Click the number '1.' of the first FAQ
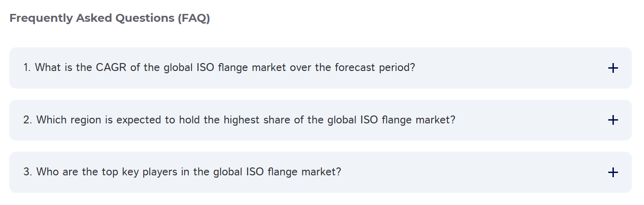The width and height of the screenshot is (644, 205). [x=27, y=68]
